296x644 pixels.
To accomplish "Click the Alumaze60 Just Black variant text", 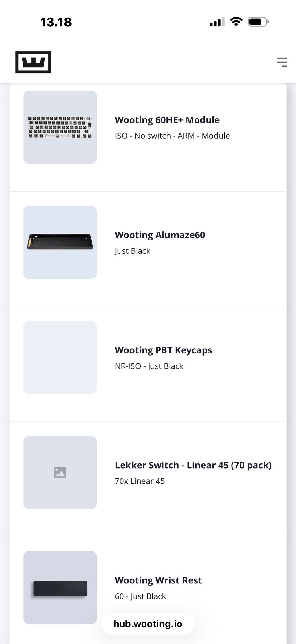I will [133, 251].
